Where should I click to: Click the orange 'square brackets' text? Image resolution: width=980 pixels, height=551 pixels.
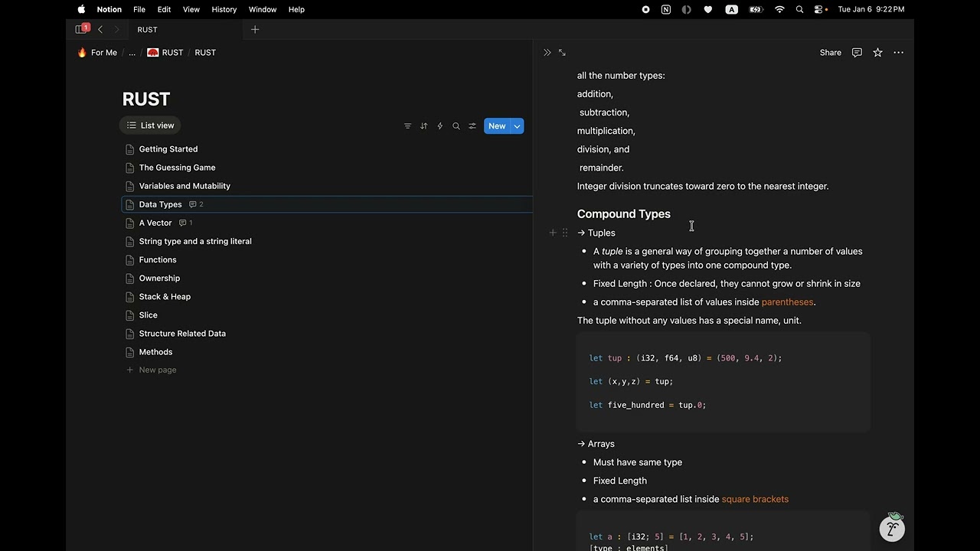(x=755, y=499)
